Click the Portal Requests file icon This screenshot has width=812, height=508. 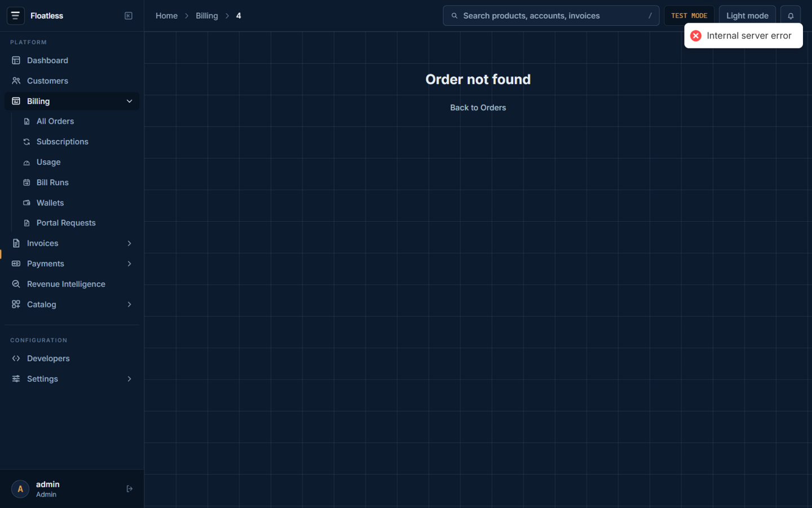pos(27,223)
